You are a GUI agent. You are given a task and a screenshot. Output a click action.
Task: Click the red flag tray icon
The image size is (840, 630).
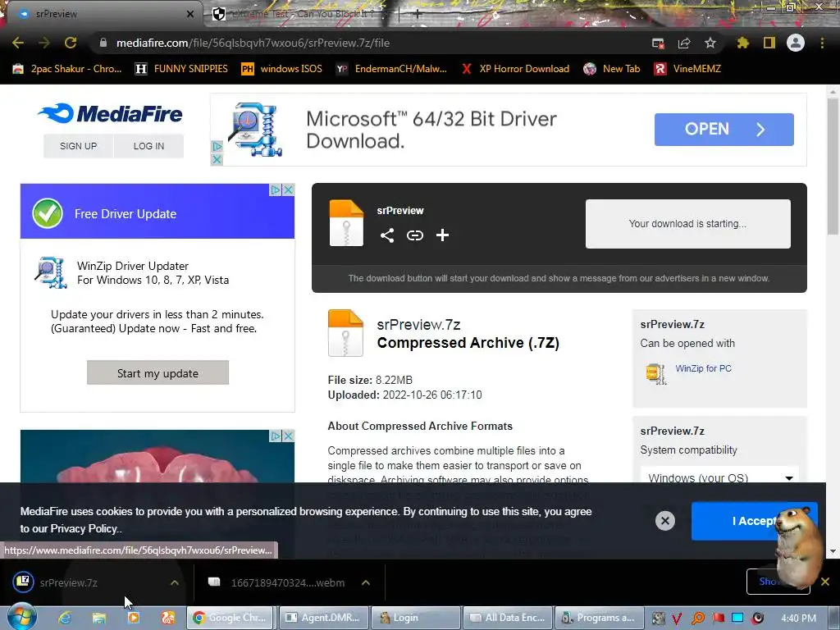[x=718, y=618]
